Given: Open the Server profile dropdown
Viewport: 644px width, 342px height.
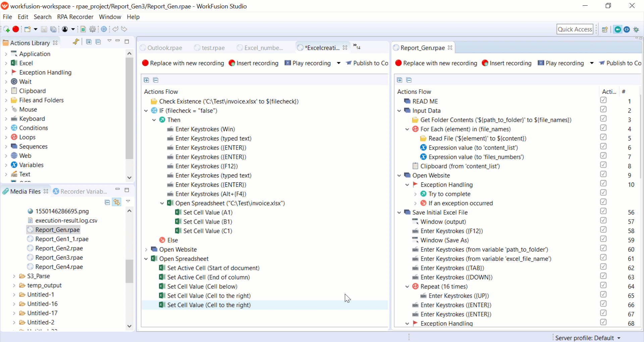Looking at the screenshot, I should click(x=619, y=338).
